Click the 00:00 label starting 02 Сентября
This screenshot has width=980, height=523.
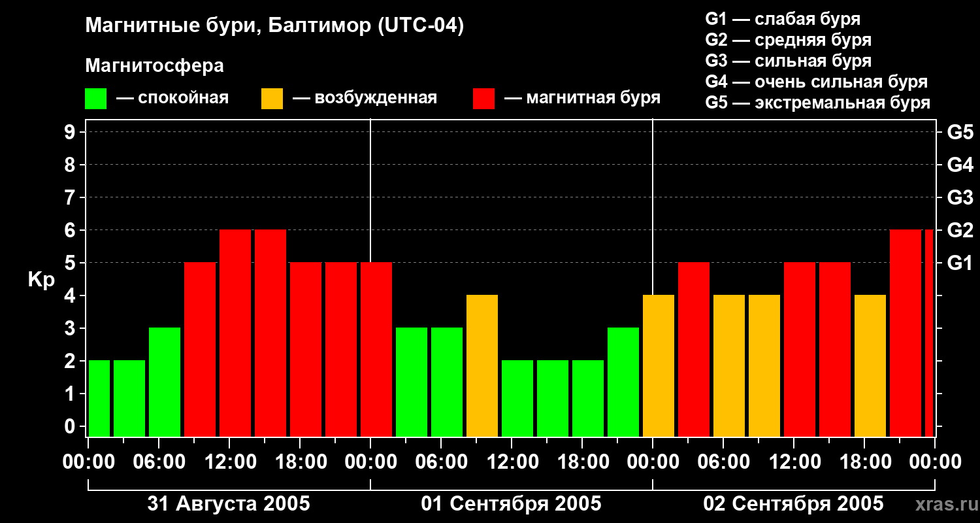pos(653,462)
